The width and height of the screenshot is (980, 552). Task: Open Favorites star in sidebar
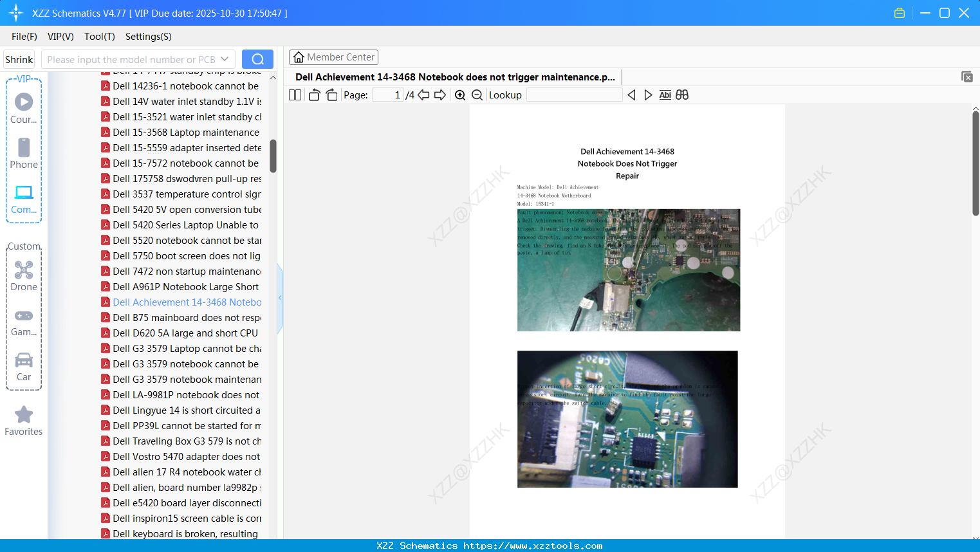point(24,421)
